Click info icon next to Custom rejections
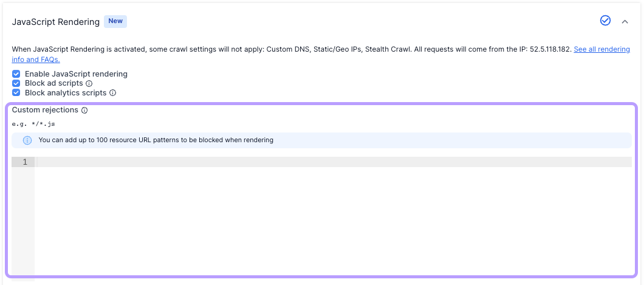 (84, 111)
